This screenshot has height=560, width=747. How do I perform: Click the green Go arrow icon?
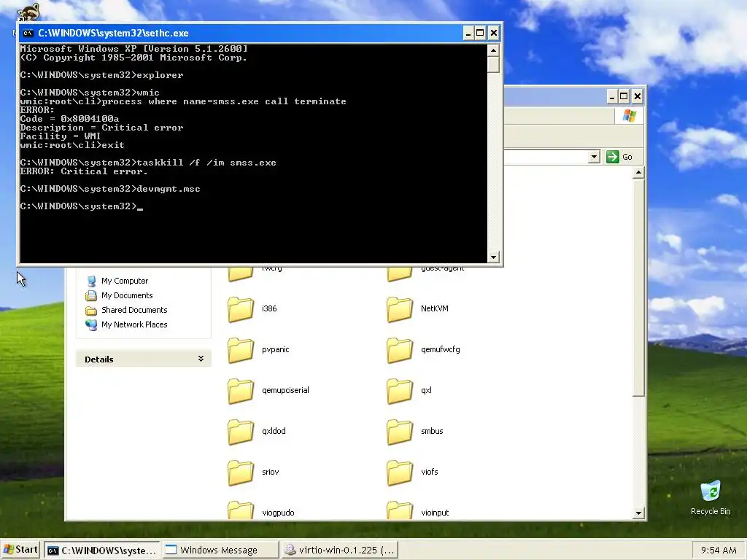coord(613,157)
